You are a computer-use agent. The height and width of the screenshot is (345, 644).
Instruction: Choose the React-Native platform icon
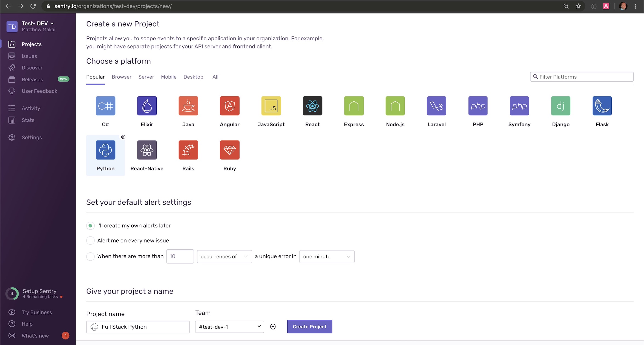point(147,150)
